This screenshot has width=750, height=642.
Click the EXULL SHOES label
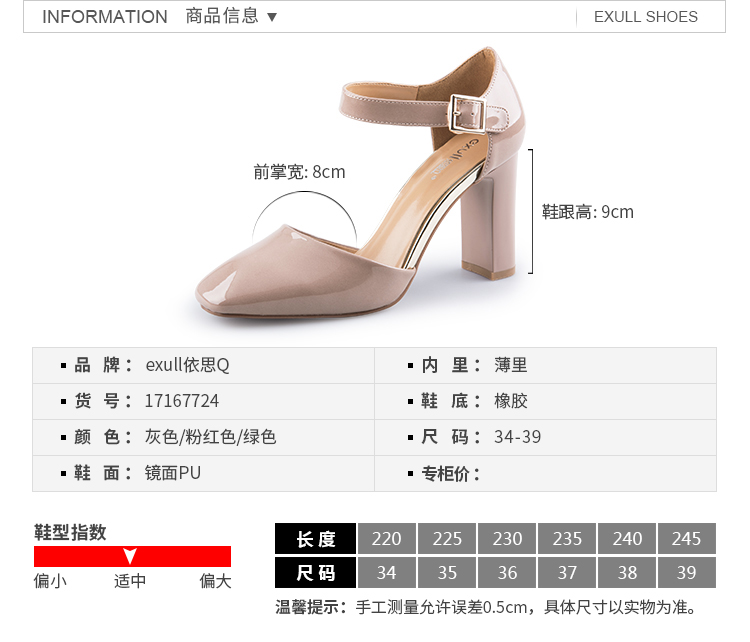tap(646, 17)
